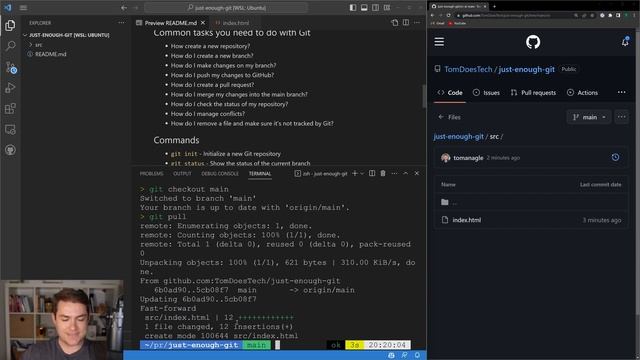Toggle secondary side bar layout icon
Screen dimensions: 640x360
click(x=376, y=7)
